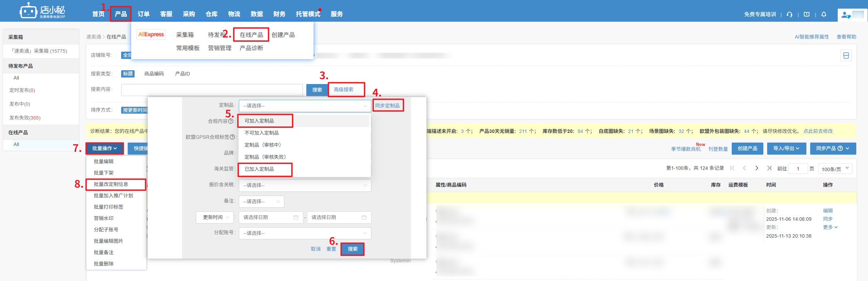Click the 搜索内容 text input field

click(x=212, y=90)
